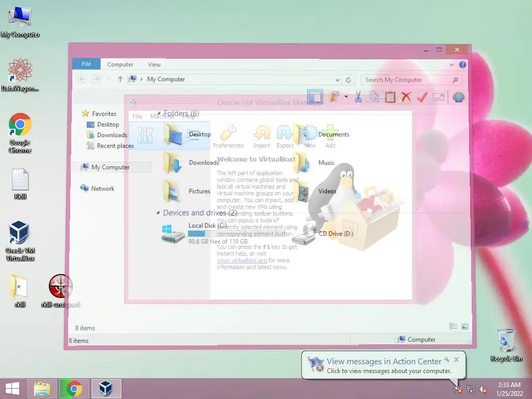Click the red checkmark icon
The image size is (532, 399).
422,97
